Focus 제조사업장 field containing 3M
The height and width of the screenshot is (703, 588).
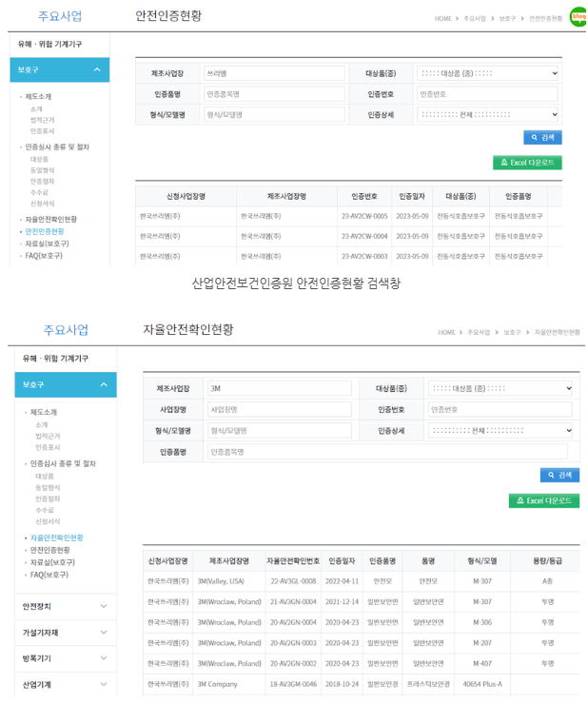280,388
